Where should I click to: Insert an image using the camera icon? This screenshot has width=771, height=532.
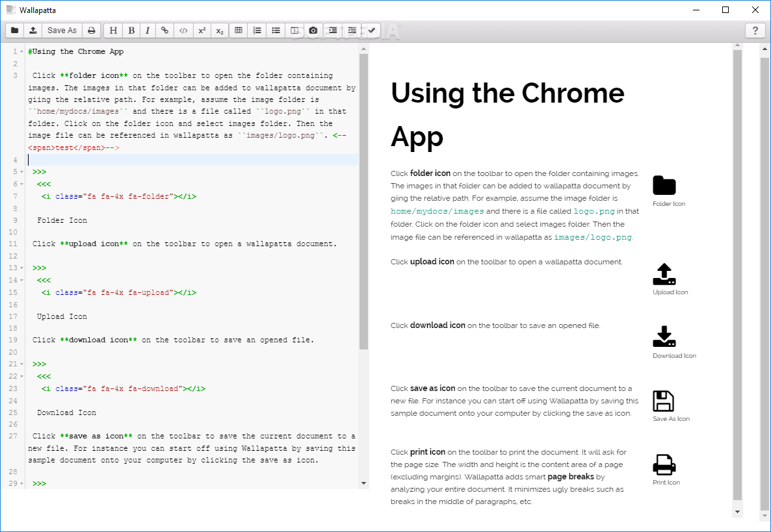[313, 31]
